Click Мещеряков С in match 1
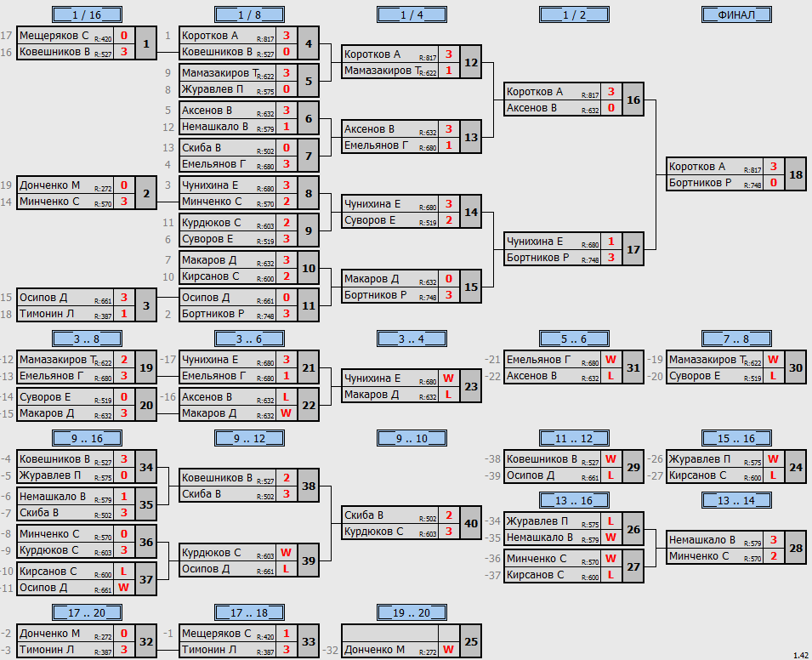The image size is (812, 660). [54, 36]
